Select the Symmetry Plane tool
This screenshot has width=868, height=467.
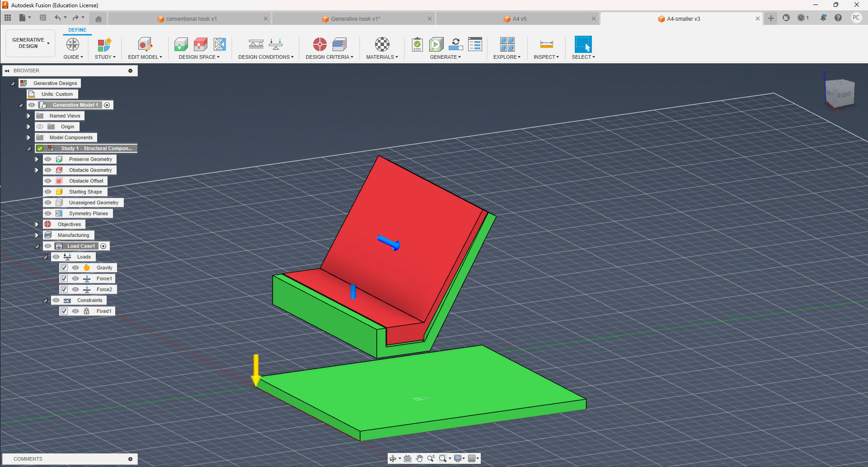220,44
